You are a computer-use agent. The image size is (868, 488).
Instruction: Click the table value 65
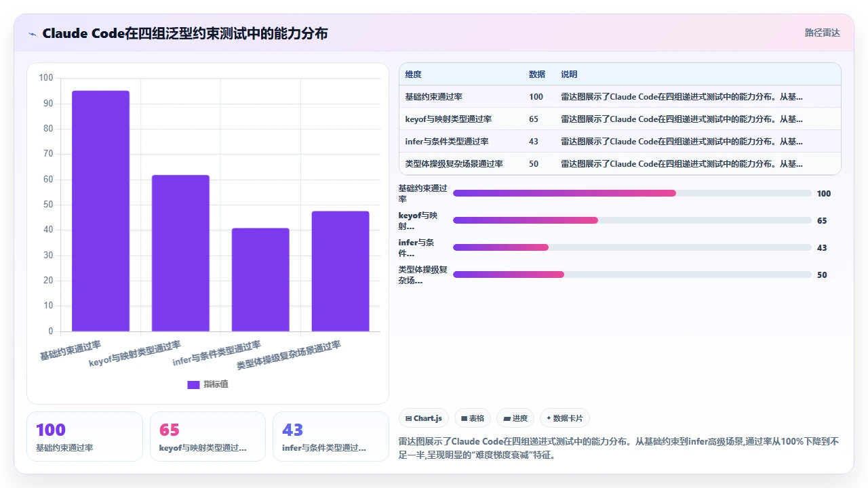click(534, 119)
